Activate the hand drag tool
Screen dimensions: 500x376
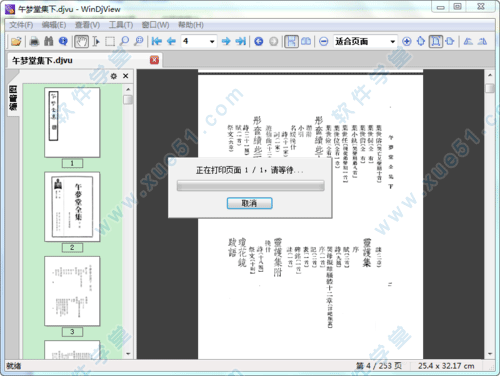pyautogui.click(x=81, y=41)
